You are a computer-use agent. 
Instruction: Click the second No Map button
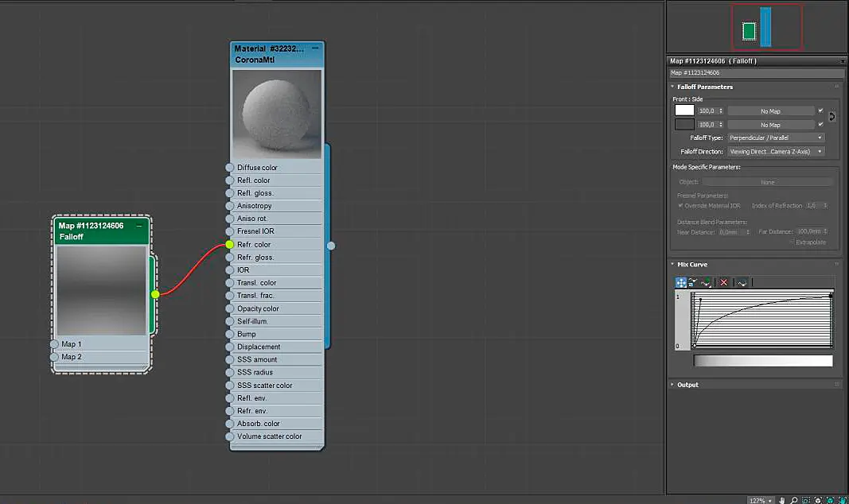770,125
